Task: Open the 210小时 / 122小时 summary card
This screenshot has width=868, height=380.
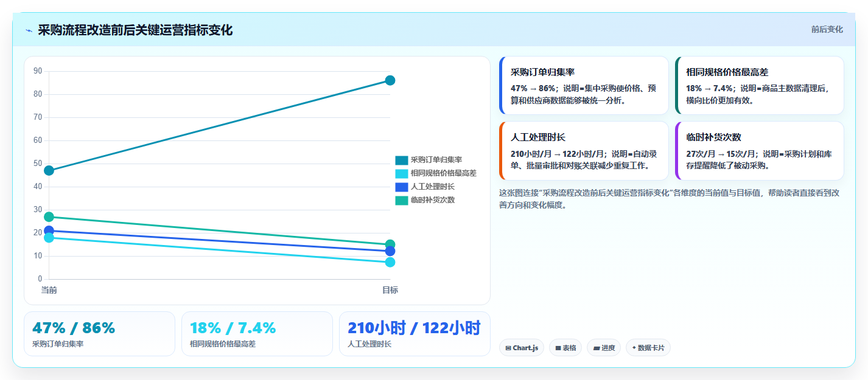Action: tap(415, 334)
